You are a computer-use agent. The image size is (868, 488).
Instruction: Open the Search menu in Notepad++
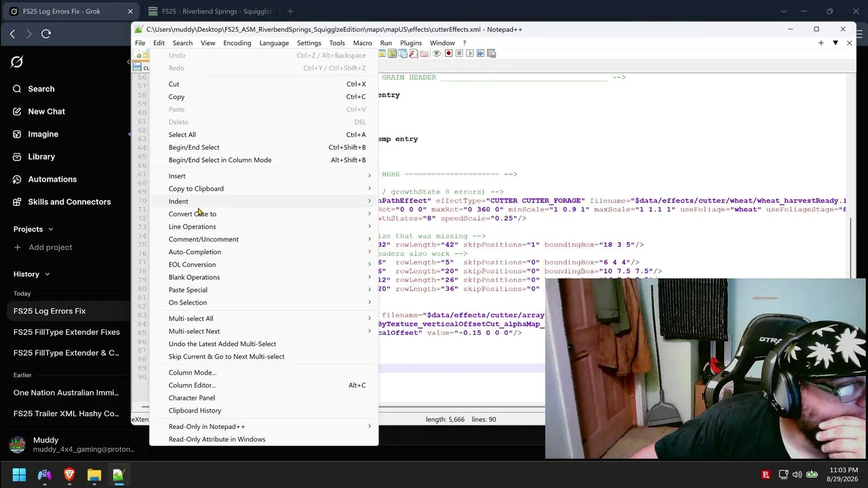182,43
